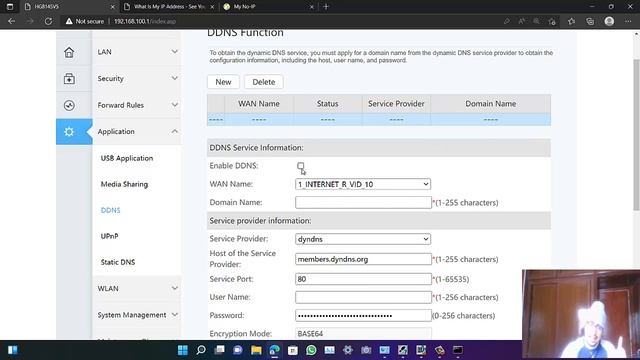Close the My No-IP tab

311,7
